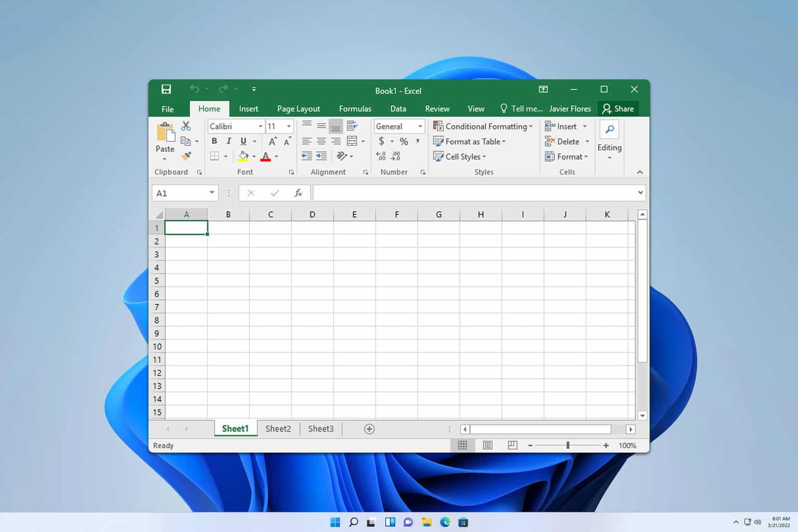Click the Increase Indent icon
This screenshot has width=798, height=532.
[322, 156]
